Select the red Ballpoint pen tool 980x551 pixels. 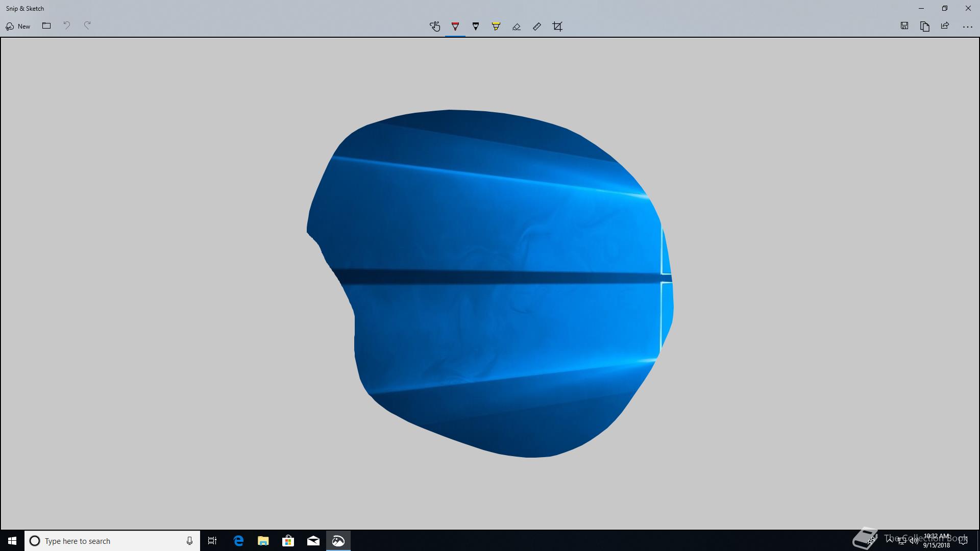pos(455,27)
